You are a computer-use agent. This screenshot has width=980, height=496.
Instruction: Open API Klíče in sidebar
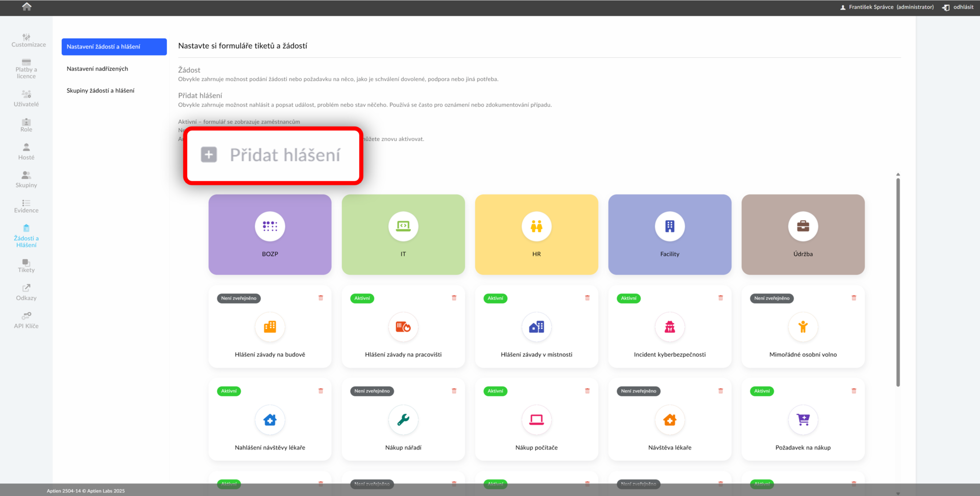pyautogui.click(x=26, y=320)
